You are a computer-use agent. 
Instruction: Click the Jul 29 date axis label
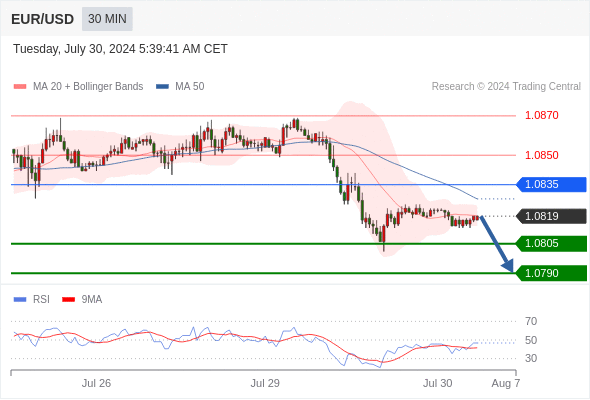(265, 383)
